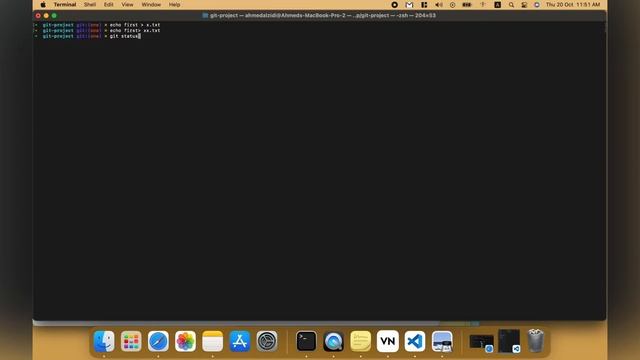
Task: Click the circular play status icon
Action: tap(452, 4)
